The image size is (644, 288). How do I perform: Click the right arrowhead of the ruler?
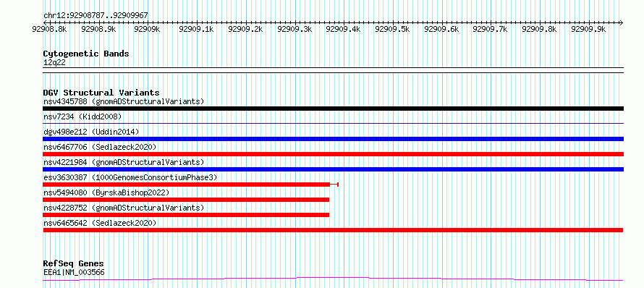click(x=621, y=22)
